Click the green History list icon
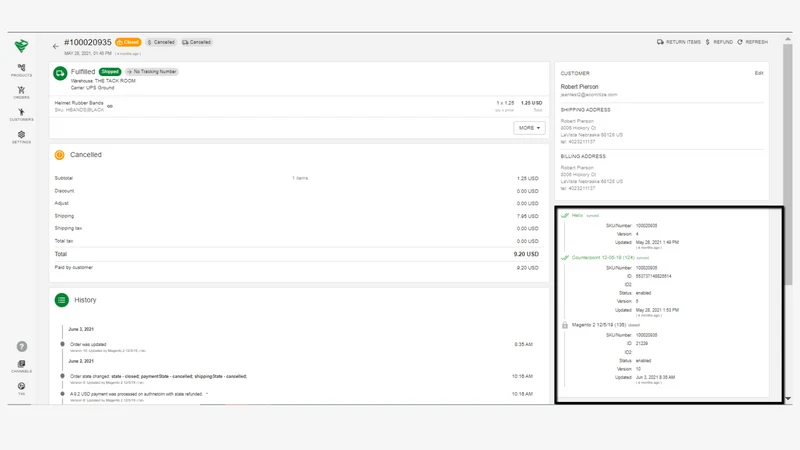Screen dimensions: 800x450 (62, 300)
